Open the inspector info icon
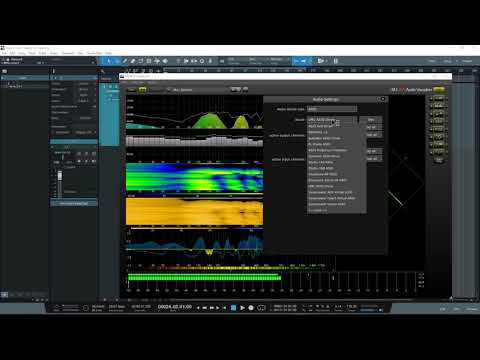 pos(54,71)
